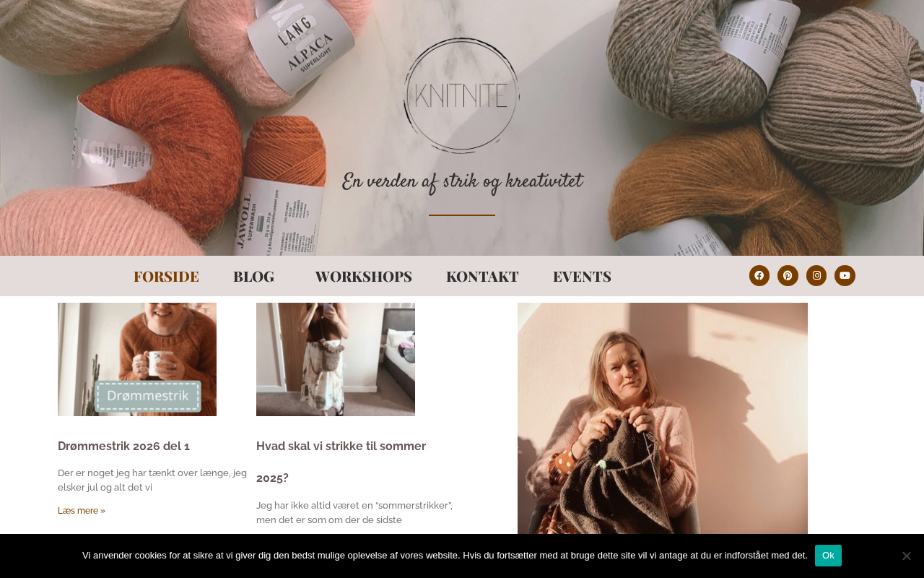
Task: Open the Workshops menu item
Action: click(x=363, y=276)
